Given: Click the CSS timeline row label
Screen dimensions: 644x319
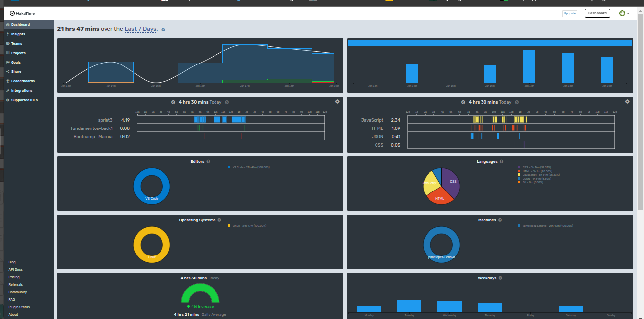Looking at the screenshot, I should pos(379,145).
